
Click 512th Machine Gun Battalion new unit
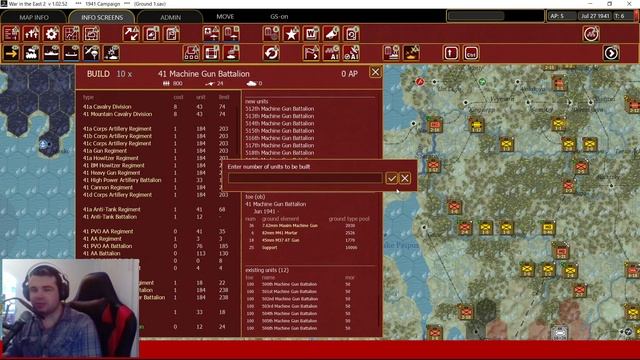pyautogui.click(x=280, y=109)
